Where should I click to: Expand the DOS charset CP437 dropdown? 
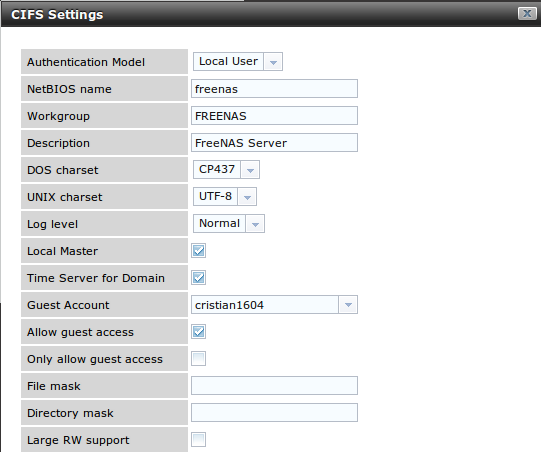click(250, 170)
